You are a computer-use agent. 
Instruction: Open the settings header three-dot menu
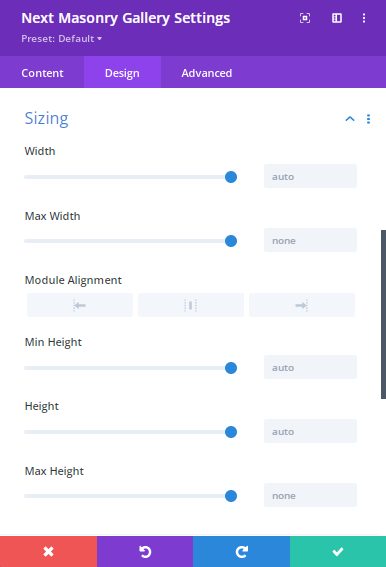coord(364,18)
